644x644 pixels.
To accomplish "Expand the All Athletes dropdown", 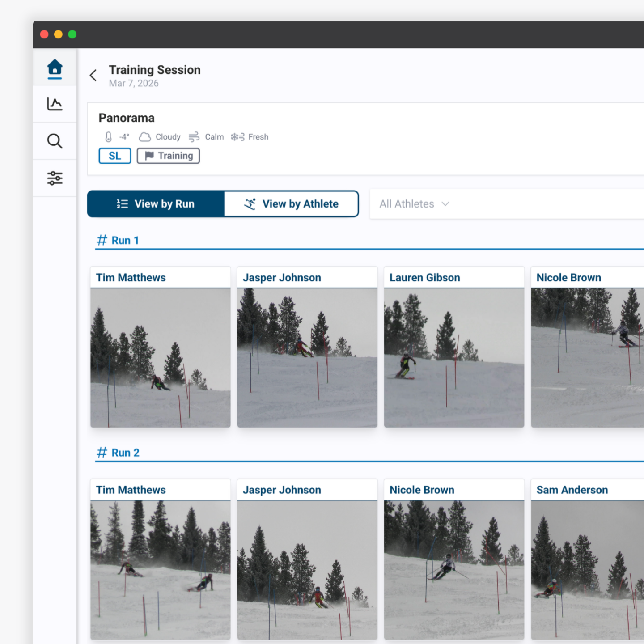I will pyautogui.click(x=414, y=204).
